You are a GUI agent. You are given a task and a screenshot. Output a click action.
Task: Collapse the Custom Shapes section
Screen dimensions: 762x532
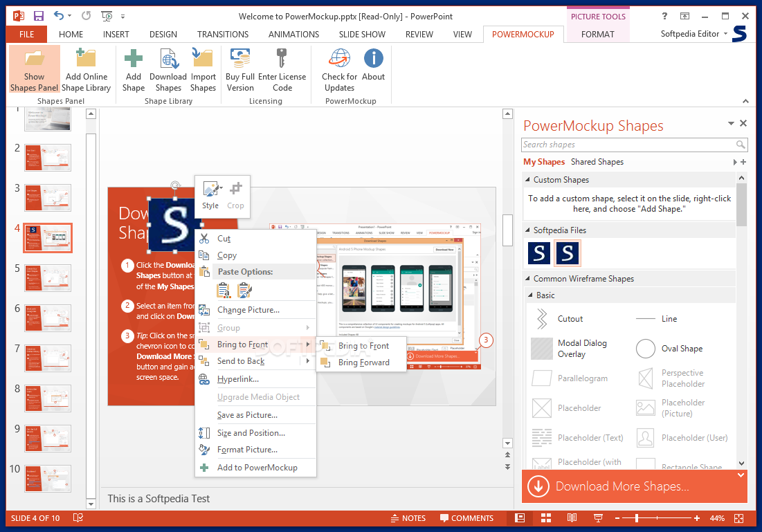click(528, 180)
